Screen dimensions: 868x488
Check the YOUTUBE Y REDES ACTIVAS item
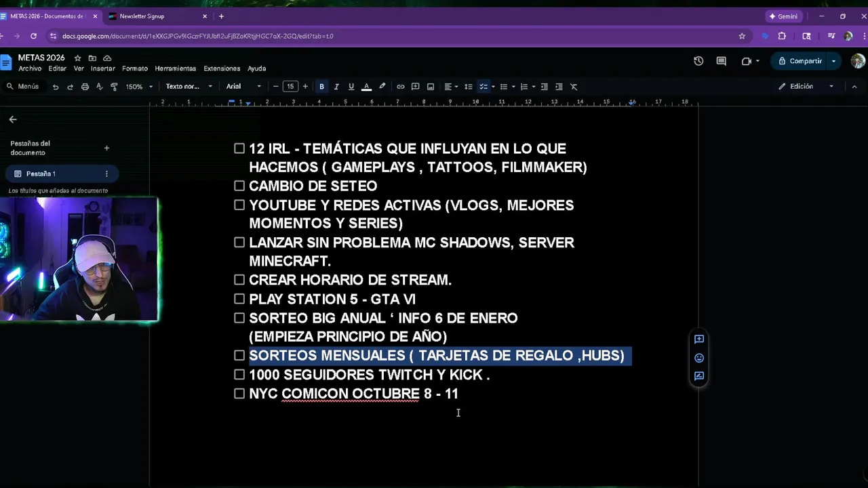(239, 205)
